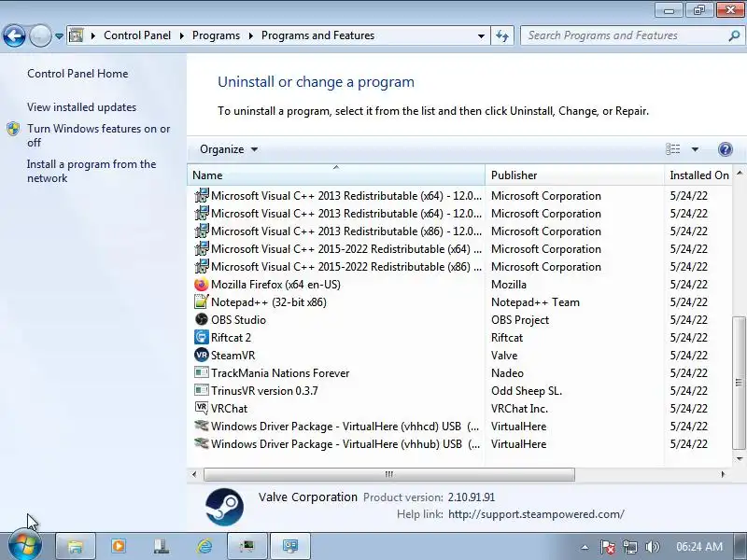Open Control Panel Home link
Image resolution: width=747 pixels, height=560 pixels.
pyautogui.click(x=78, y=74)
